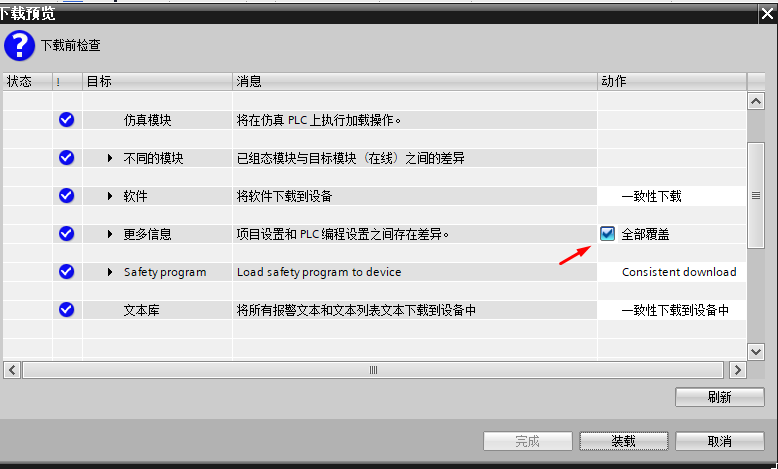Image resolution: width=778 pixels, height=469 pixels.
Task: Click the checkmark icon beside Safety program row
Action: pyautogui.click(x=66, y=272)
